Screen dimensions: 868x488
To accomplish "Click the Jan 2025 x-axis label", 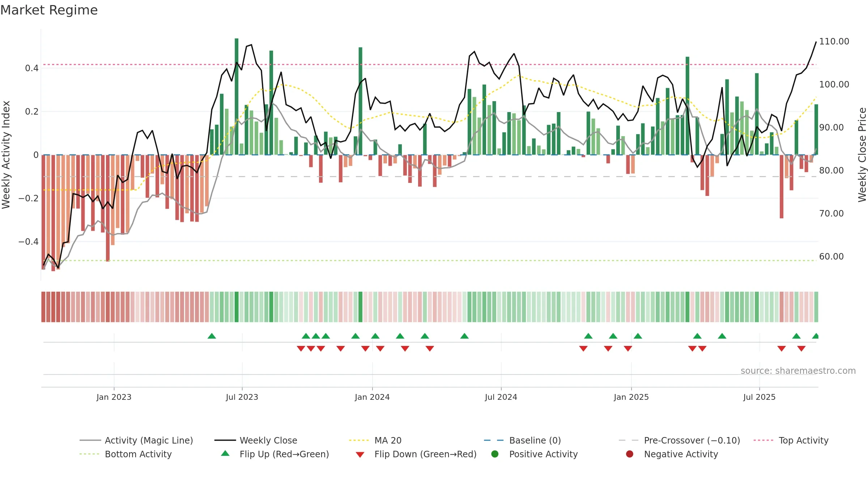I will [x=631, y=397].
